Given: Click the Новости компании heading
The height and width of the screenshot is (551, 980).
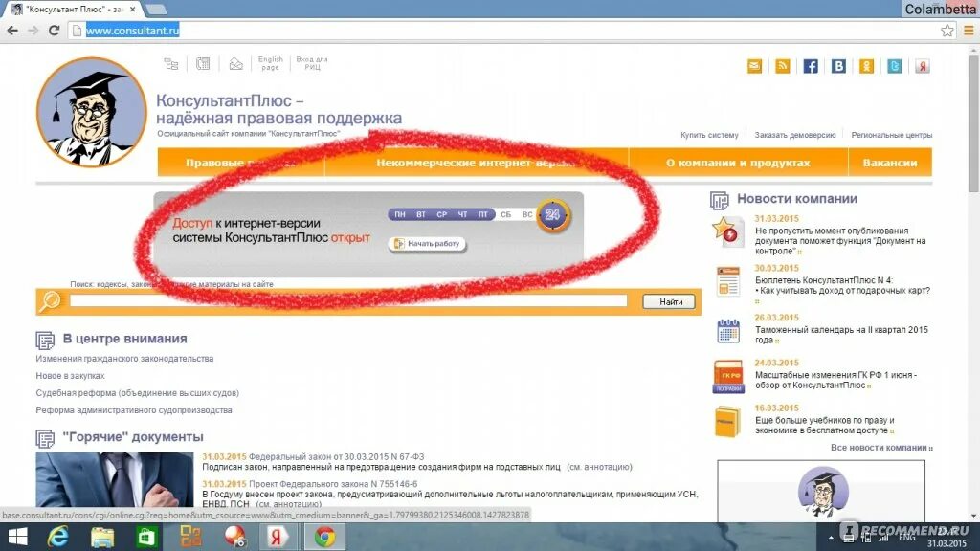Looking at the screenshot, I should coord(797,199).
